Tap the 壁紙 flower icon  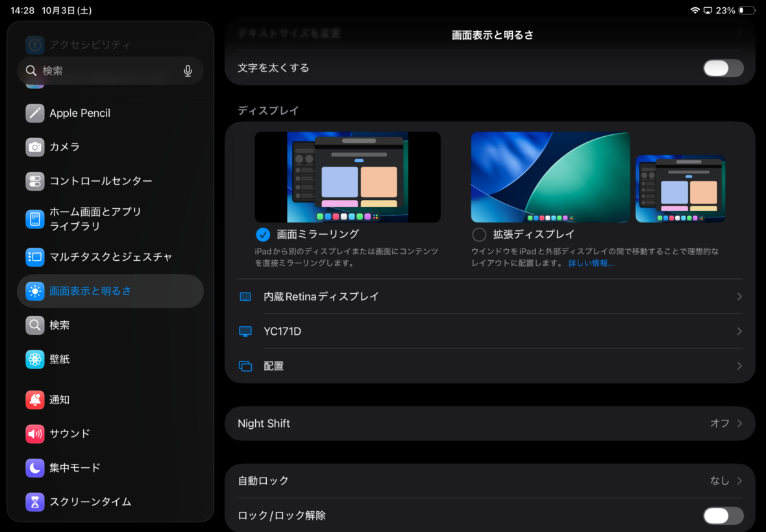tap(34, 359)
